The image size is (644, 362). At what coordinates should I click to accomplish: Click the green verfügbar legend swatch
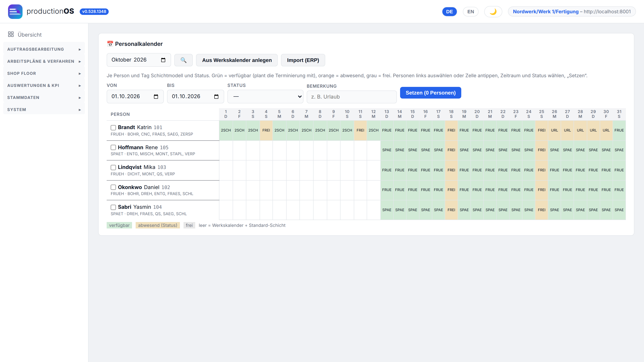tap(119, 225)
